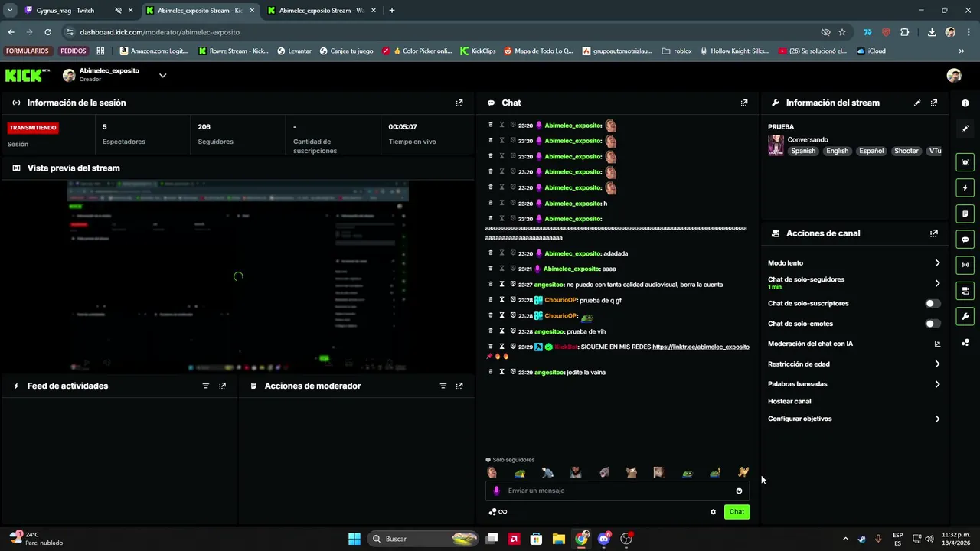Open Discord from the taskbar
Image resolution: width=980 pixels, height=551 pixels.
[x=604, y=539]
